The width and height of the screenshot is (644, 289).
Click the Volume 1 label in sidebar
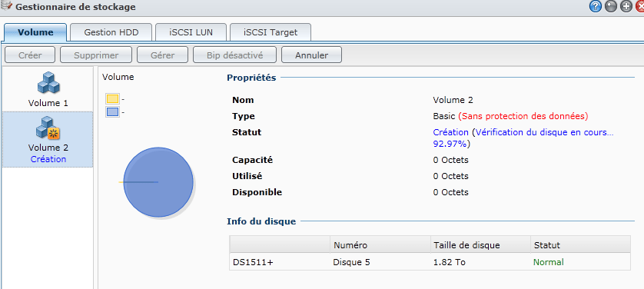[x=48, y=103]
